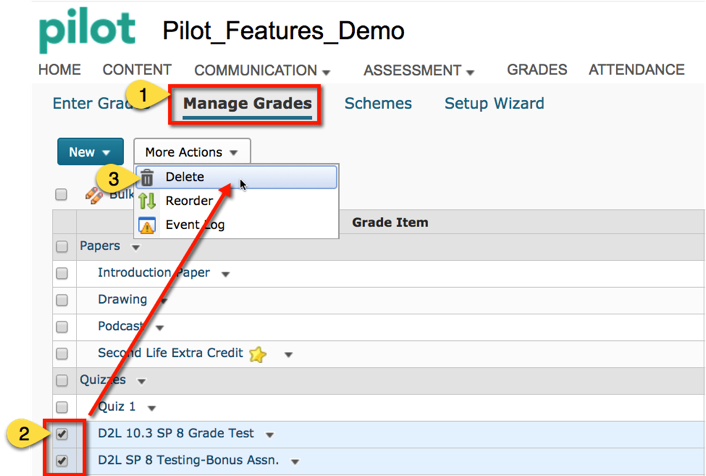The image size is (706, 476).
Task: Open the Setup Wizard link
Action: pos(494,104)
